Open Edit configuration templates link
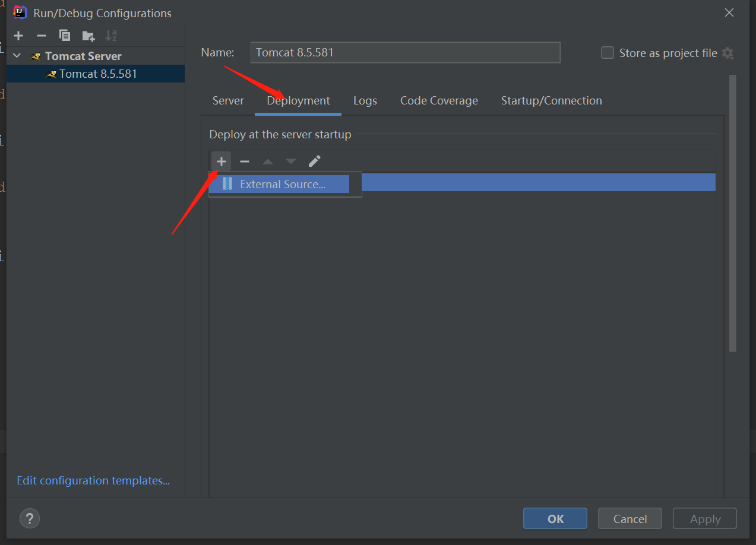This screenshot has height=545, width=756. point(93,480)
